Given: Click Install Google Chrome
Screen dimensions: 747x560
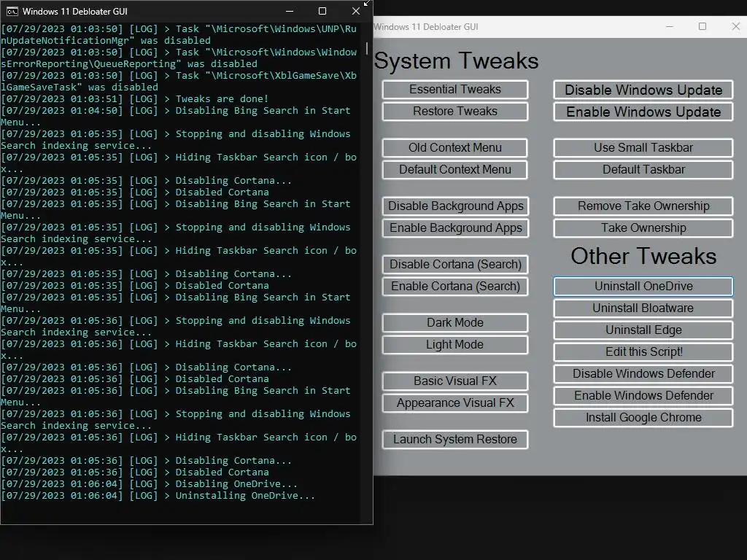Looking at the screenshot, I should (643, 418).
